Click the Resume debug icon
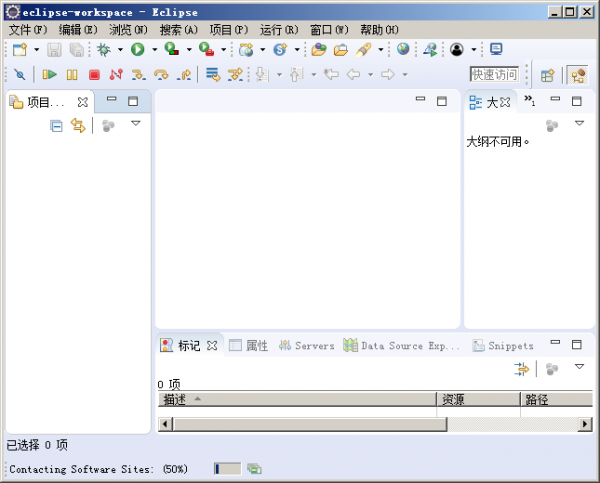The width and height of the screenshot is (600, 483). coord(49,74)
